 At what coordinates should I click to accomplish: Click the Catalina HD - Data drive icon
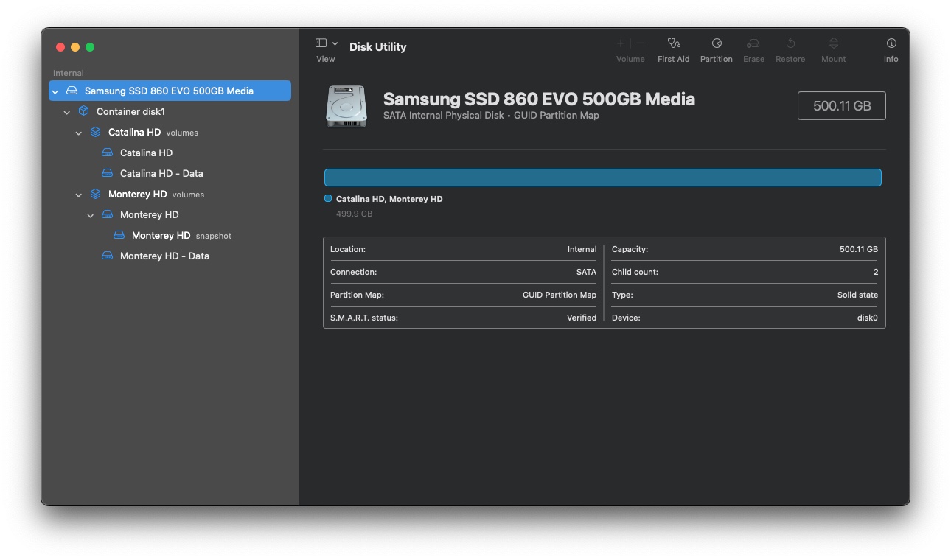107,173
